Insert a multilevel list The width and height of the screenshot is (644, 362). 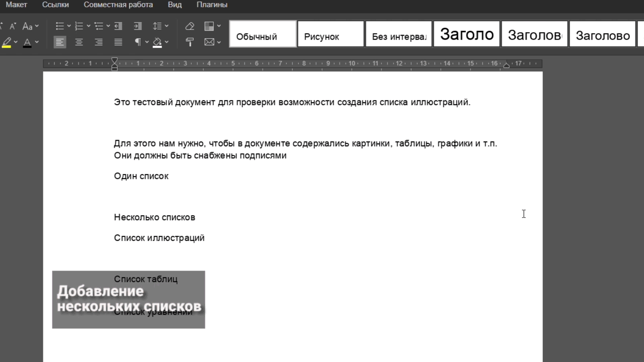point(99,26)
